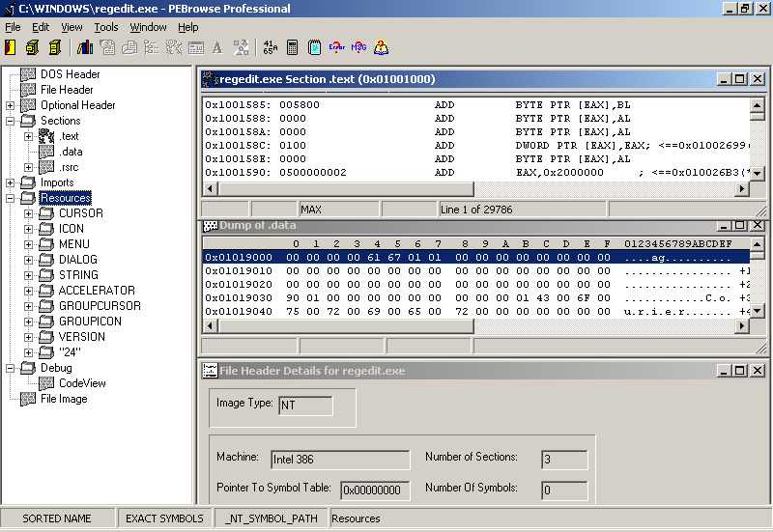Click the open file cabinet toolbar icon
The image size is (773, 532).
coord(33,47)
